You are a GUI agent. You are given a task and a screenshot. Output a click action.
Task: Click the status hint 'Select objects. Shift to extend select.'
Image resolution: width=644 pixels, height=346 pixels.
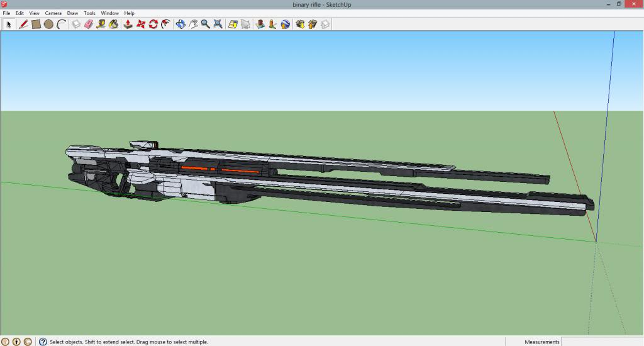[x=91, y=342]
